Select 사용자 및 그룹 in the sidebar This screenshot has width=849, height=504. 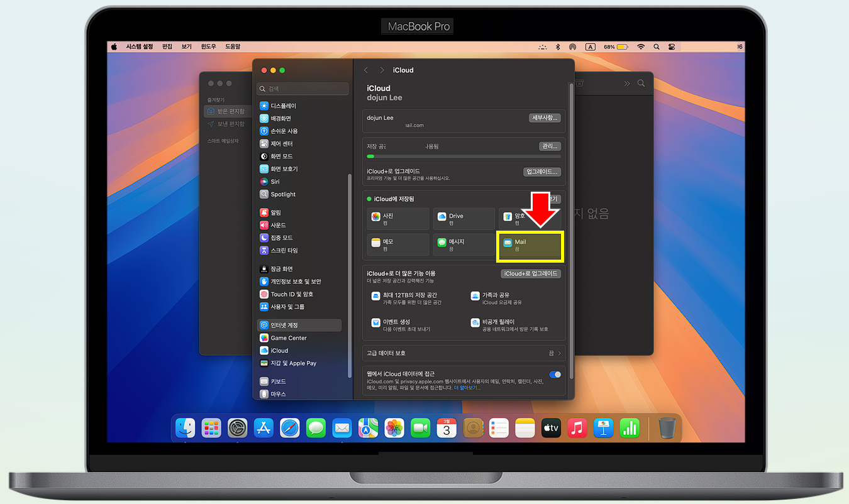click(282, 307)
